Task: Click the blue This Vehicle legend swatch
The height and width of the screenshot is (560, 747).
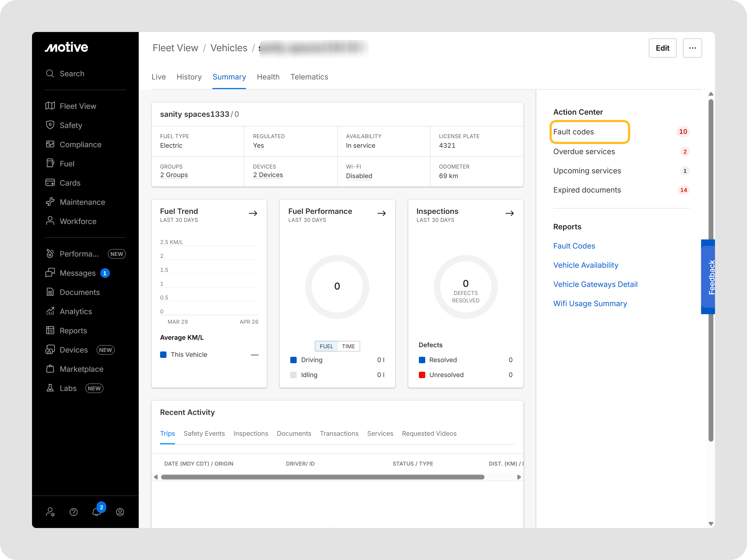Action: [164, 354]
